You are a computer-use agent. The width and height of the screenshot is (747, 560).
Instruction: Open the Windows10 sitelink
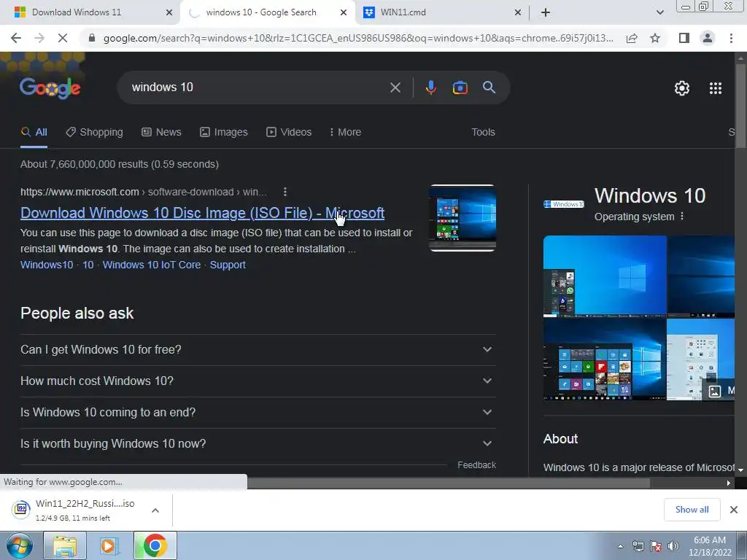tap(47, 265)
